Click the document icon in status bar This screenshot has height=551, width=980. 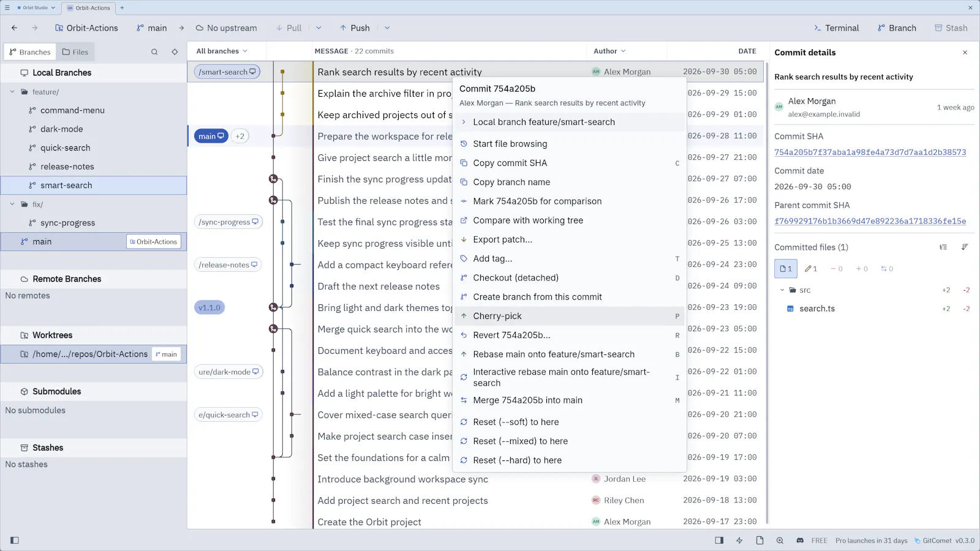coord(759,541)
